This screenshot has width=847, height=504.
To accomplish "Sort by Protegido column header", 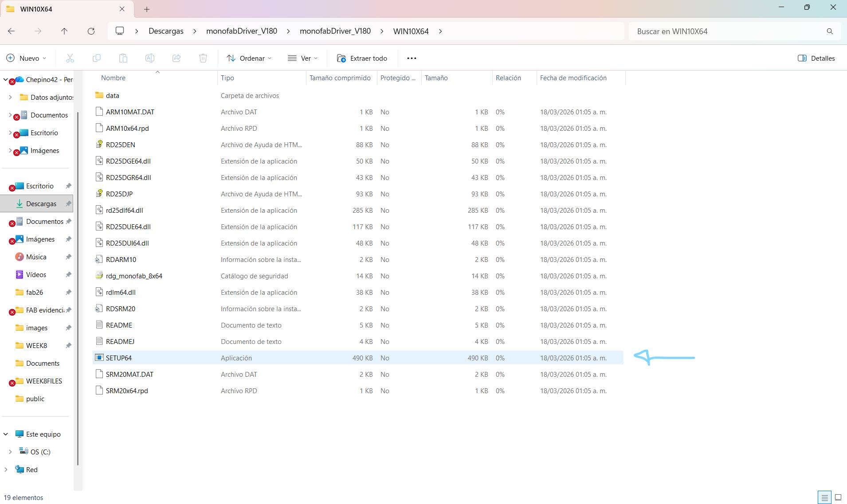I will click(398, 78).
